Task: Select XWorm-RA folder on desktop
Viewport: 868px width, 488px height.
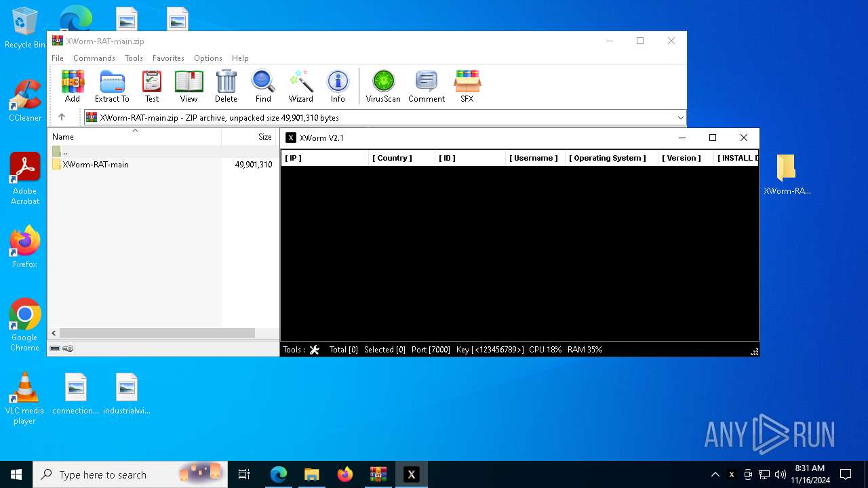Action: click(x=787, y=174)
